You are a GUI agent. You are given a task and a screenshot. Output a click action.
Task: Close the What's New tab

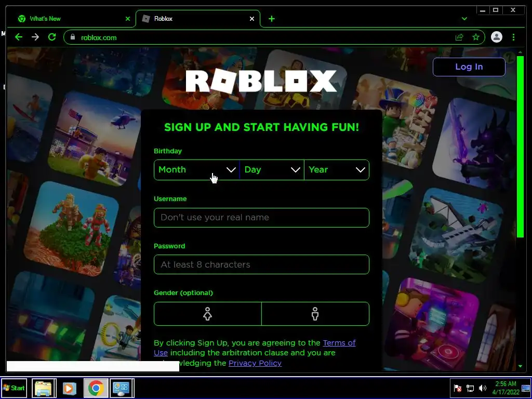[128, 19]
